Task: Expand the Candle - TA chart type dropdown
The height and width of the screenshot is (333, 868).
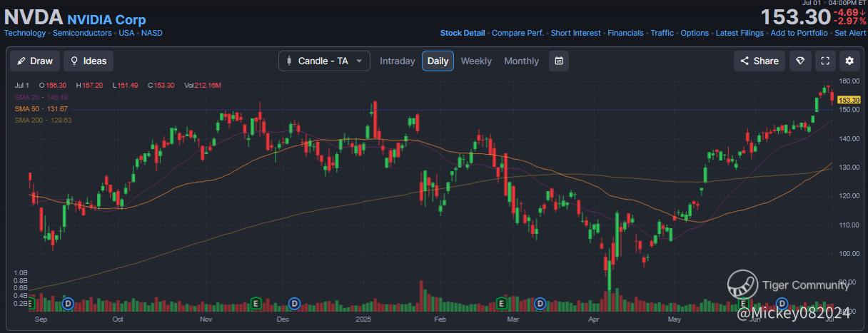Action: [324, 61]
